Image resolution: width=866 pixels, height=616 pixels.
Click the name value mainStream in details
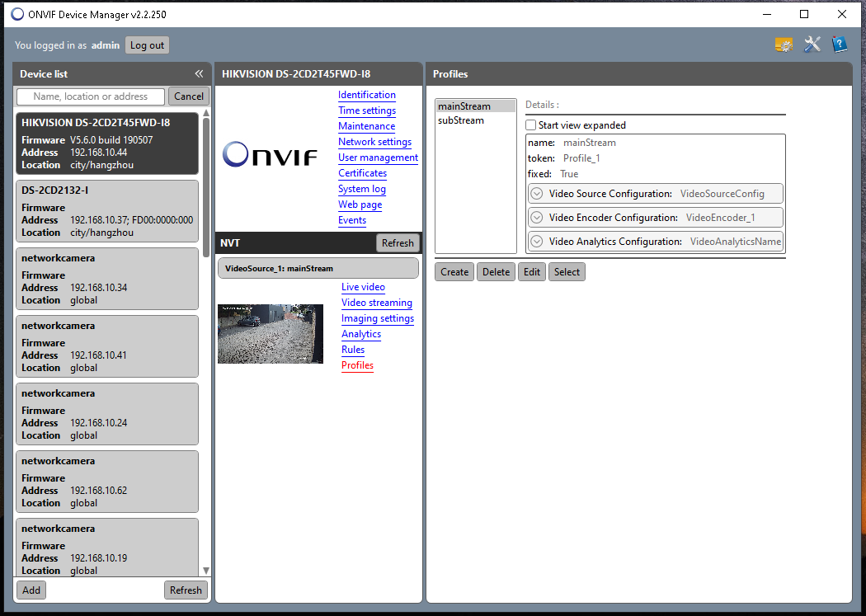point(590,143)
